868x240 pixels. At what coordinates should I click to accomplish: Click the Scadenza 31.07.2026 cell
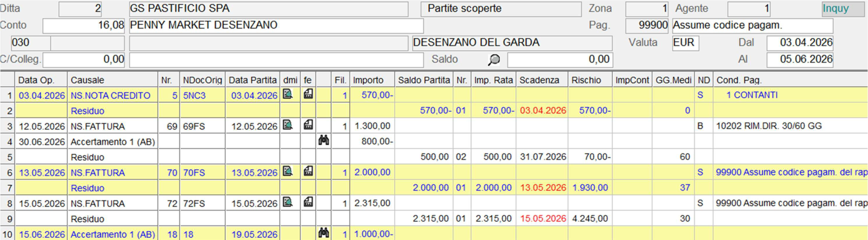point(543,157)
